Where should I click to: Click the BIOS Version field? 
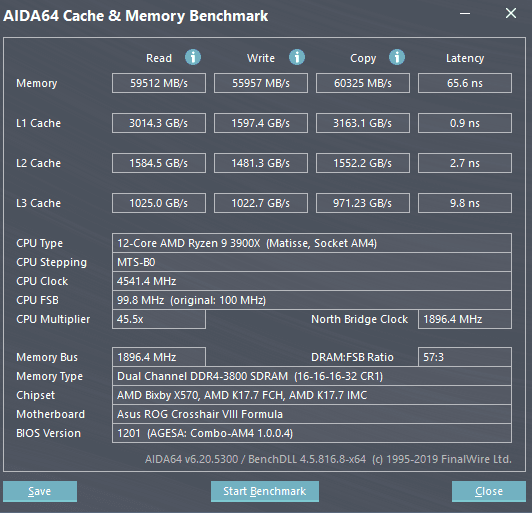pos(312,433)
